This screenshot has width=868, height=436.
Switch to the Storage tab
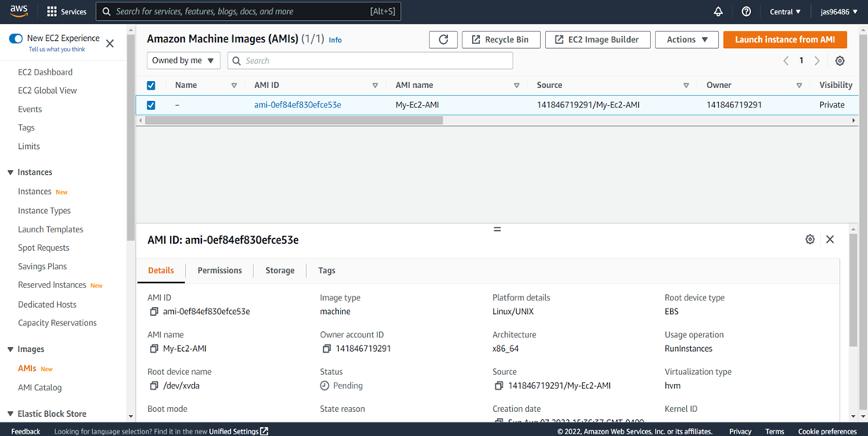pyautogui.click(x=280, y=271)
